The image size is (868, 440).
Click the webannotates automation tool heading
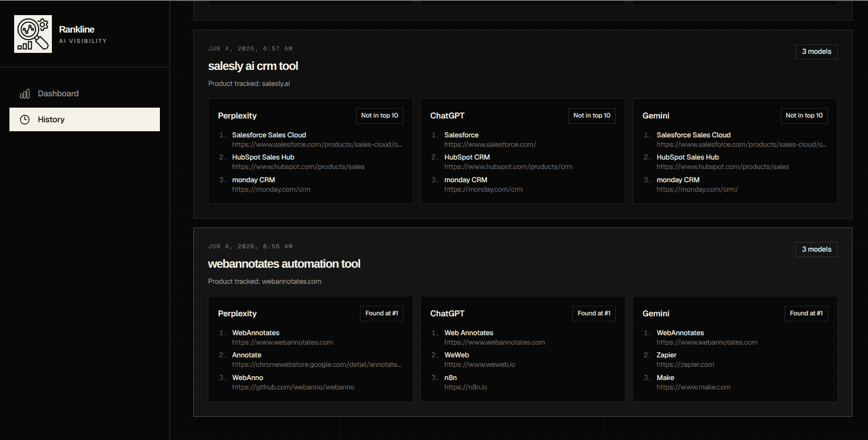click(284, 264)
